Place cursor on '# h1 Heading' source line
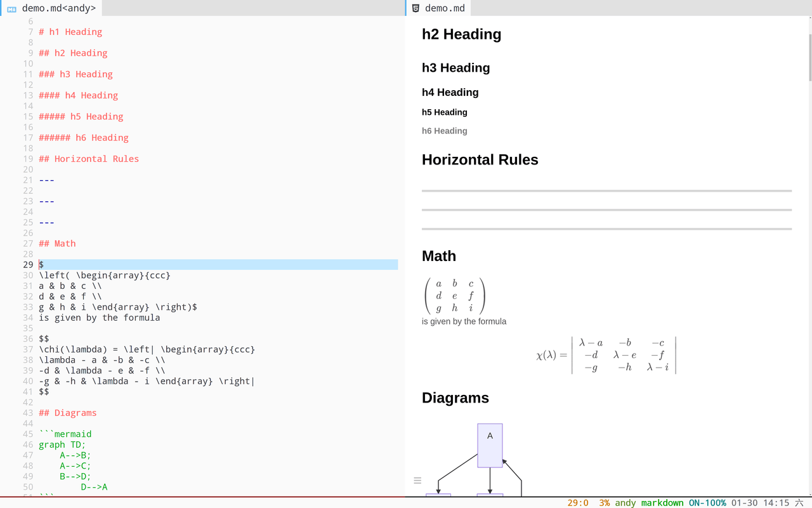The image size is (812, 508). [x=70, y=32]
